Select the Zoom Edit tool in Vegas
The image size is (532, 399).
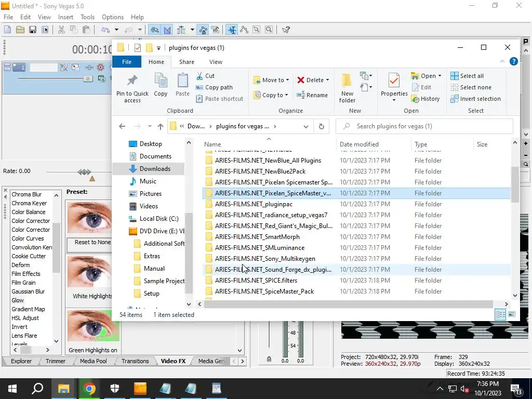[x=269, y=30]
